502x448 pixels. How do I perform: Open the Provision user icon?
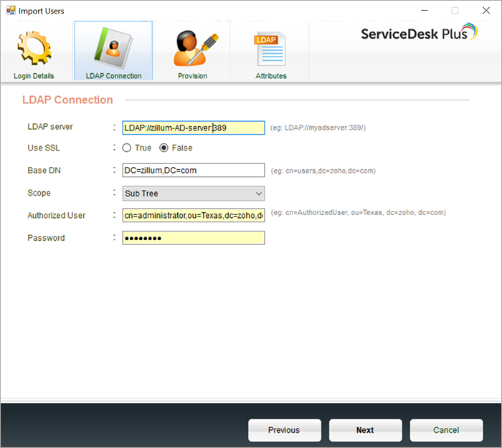pyautogui.click(x=196, y=48)
